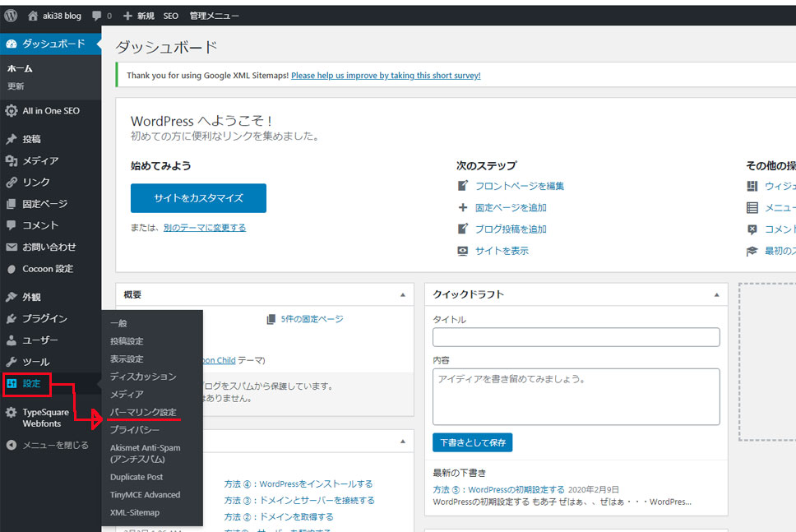Click the 設定 sliders icon
The height and width of the screenshot is (532, 796).
[x=12, y=383]
